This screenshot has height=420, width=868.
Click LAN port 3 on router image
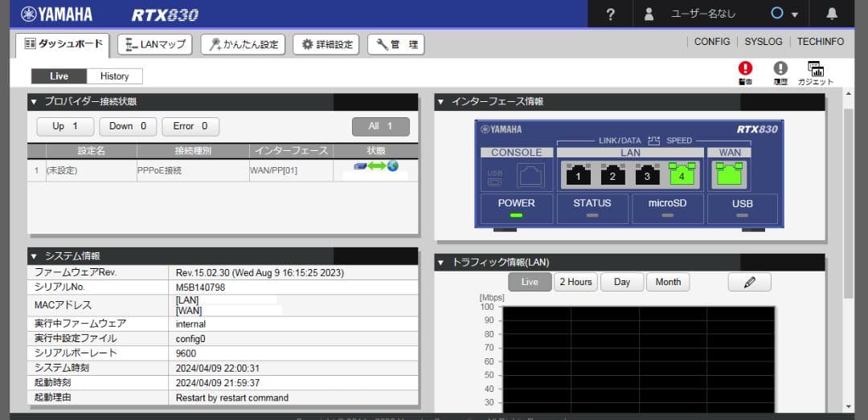[647, 174]
